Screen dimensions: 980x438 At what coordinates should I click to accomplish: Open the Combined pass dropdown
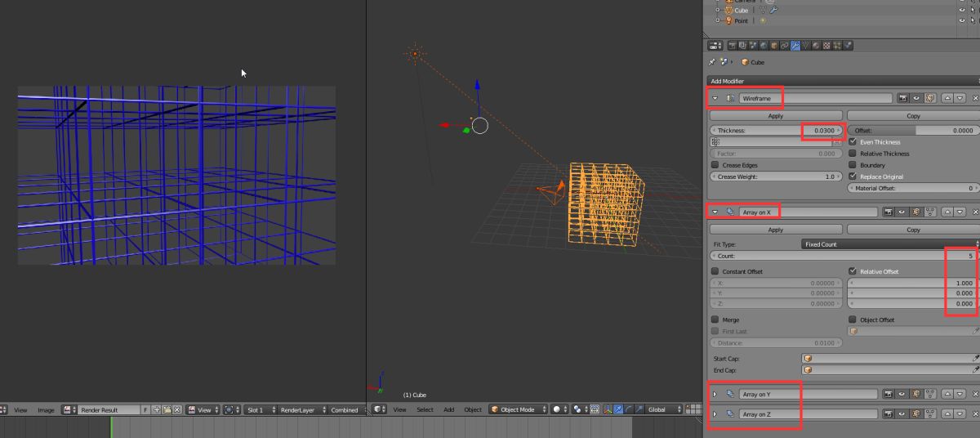coord(348,409)
